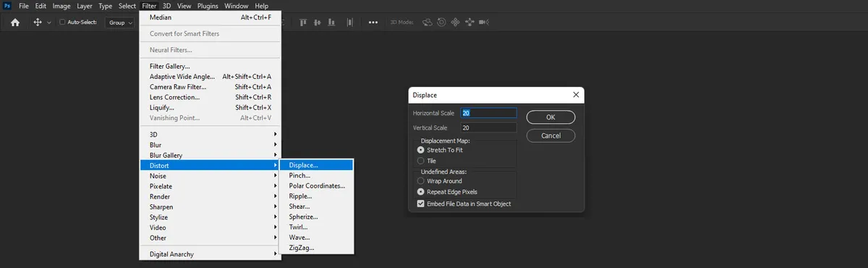Choose Filter Gallery... menu entry
868x268 pixels.
210,66
